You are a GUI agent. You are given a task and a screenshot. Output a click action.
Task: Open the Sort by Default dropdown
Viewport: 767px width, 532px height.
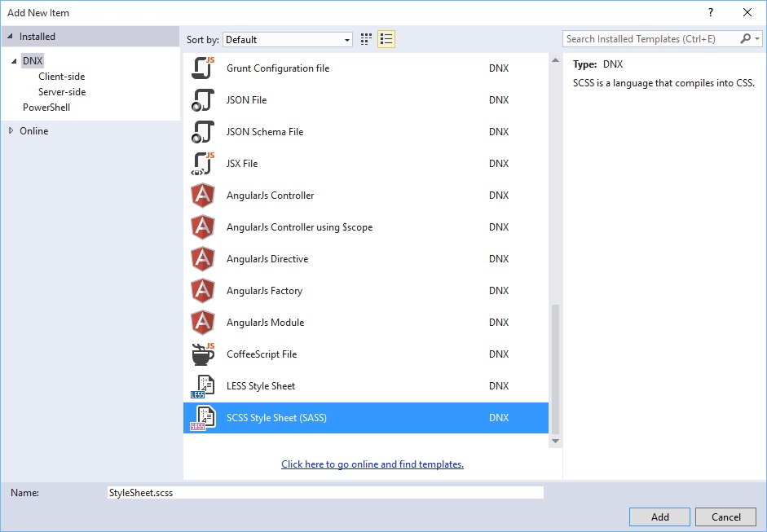pos(288,40)
